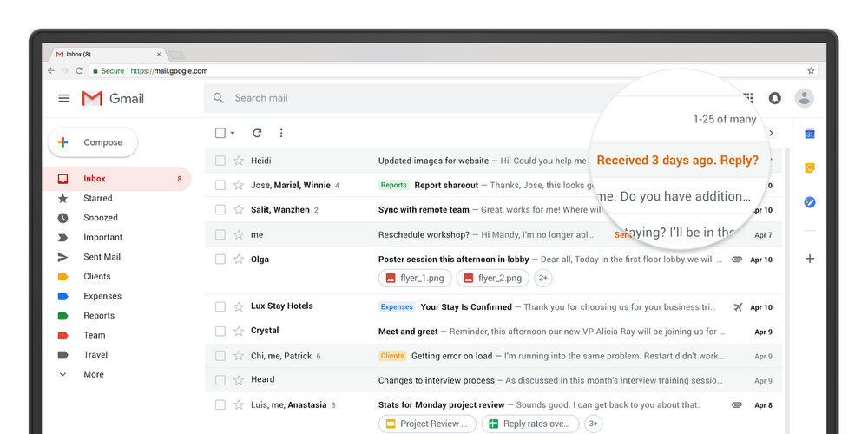Star the email from me about workshop
This screenshot has height=434, width=868.
click(x=239, y=234)
